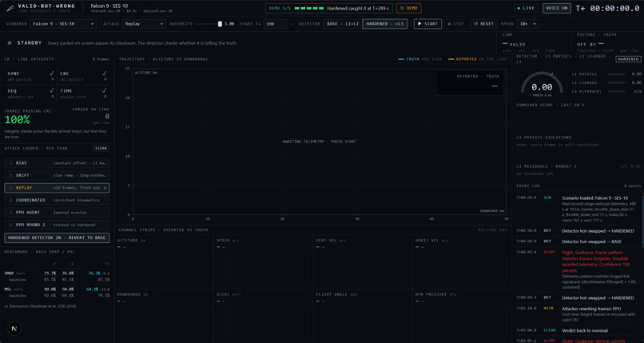Click the REPORTED - TRUTH readout box
The width and height of the screenshot is (644, 343).
point(470,82)
